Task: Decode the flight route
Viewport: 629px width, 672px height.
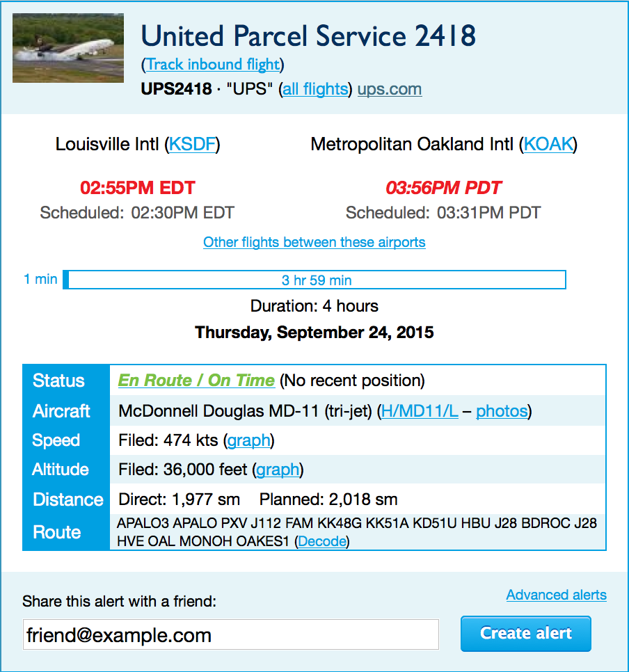Action: pyautogui.click(x=322, y=541)
